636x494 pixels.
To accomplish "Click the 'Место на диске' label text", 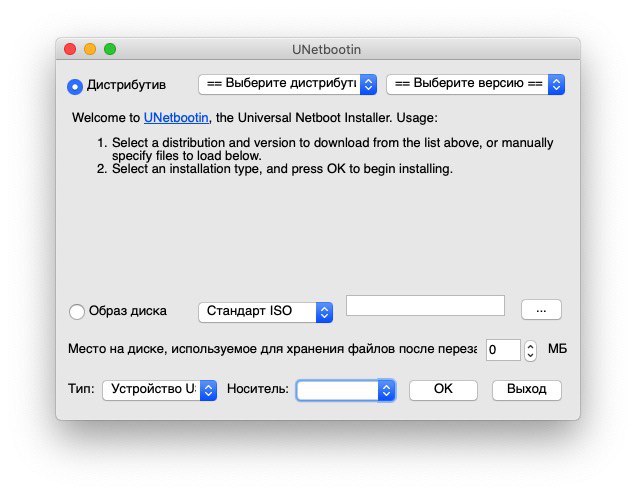I will pyautogui.click(x=273, y=349).
